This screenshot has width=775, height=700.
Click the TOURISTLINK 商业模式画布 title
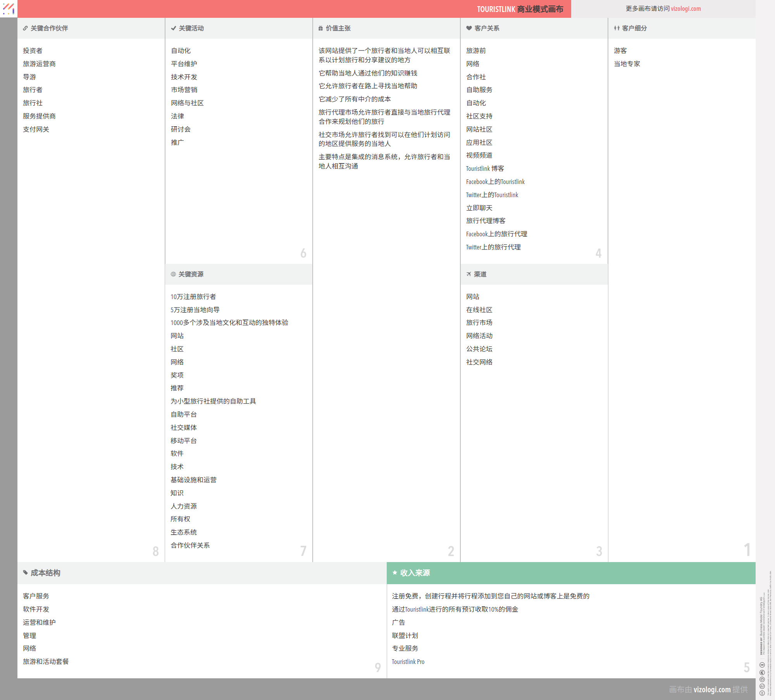click(x=520, y=9)
